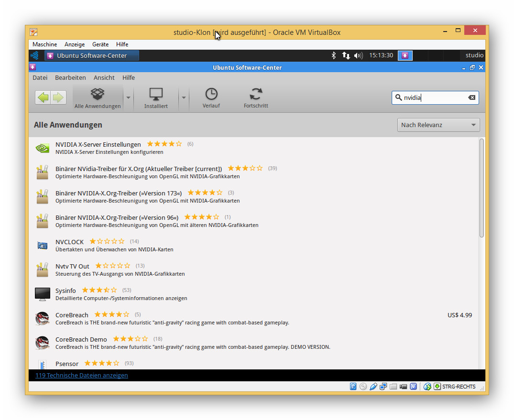Image resolution: width=514 pixels, height=420 pixels.
Task: Click the Version 96 driver package icon
Action: pyautogui.click(x=42, y=221)
